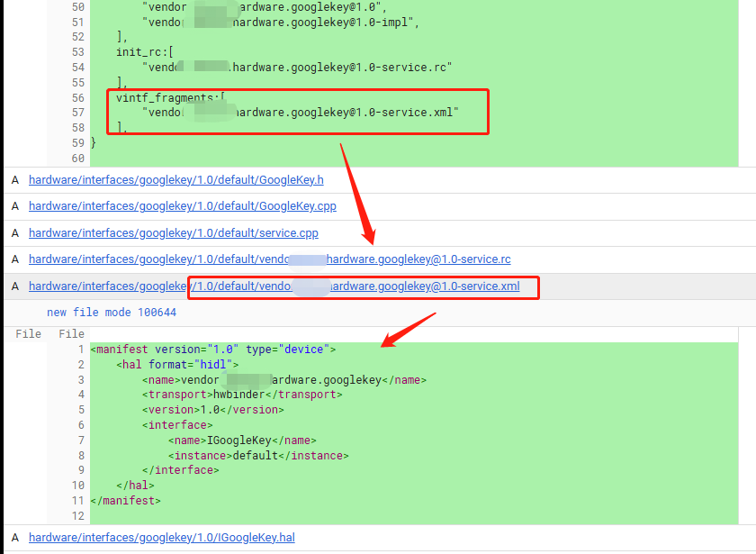Click line number 56 in the diff
The height and width of the screenshot is (554, 756).
pos(78,98)
